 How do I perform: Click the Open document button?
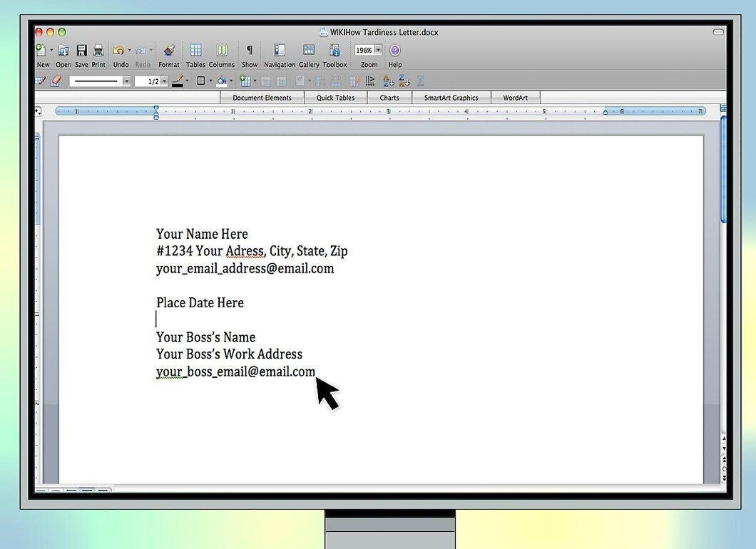[x=63, y=50]
